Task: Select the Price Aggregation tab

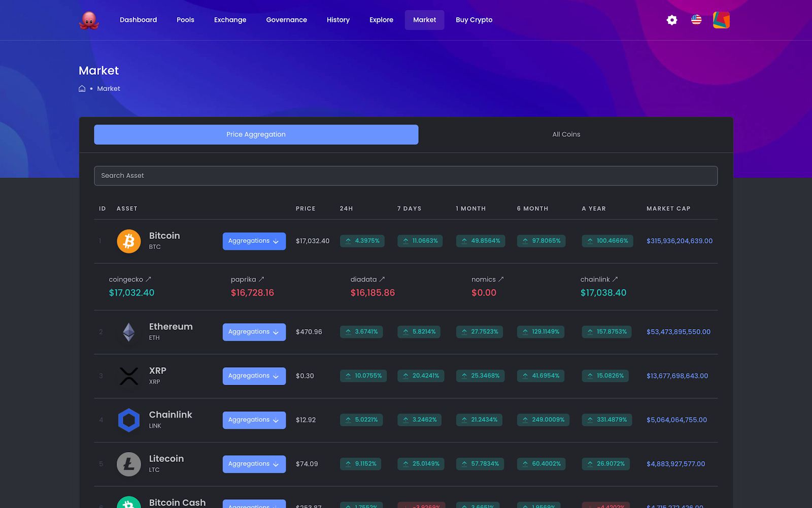Action: click(x=256, y=135)
